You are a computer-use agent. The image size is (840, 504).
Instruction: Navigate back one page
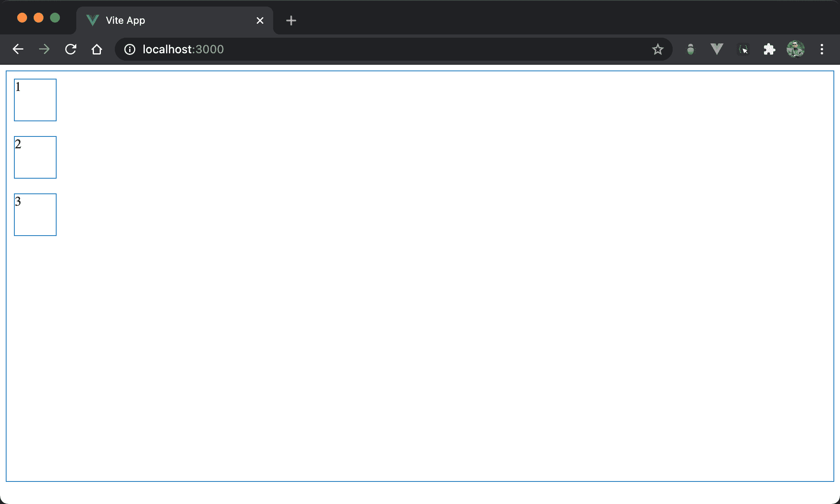point(18,50)
